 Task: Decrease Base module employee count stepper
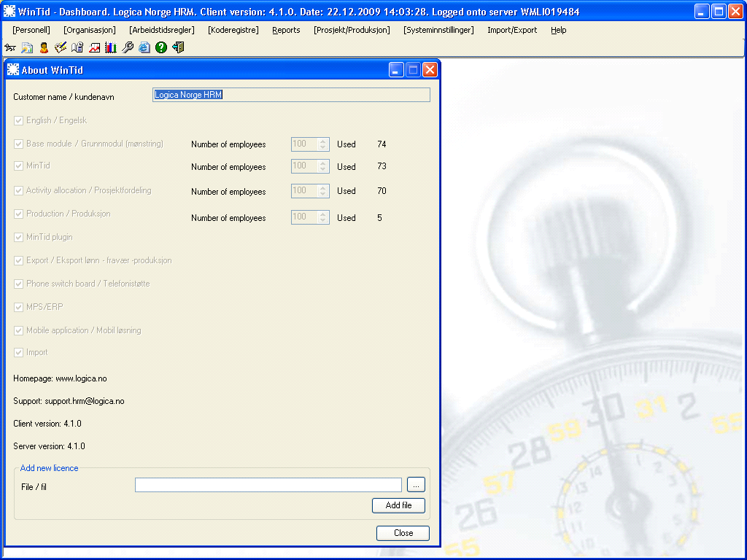coord(323,147)
